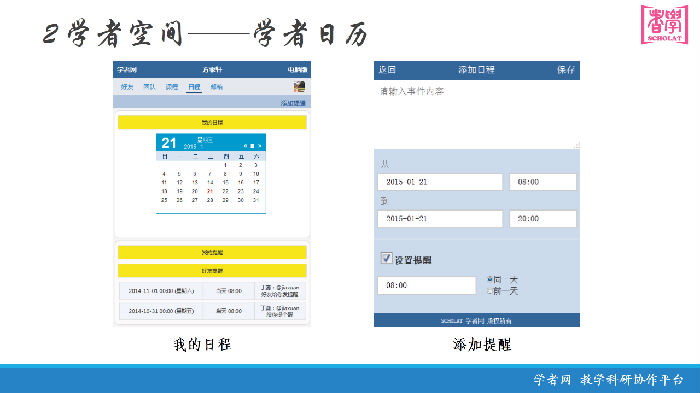Tick the 设置提醒 checkbox

pos(386,258)
